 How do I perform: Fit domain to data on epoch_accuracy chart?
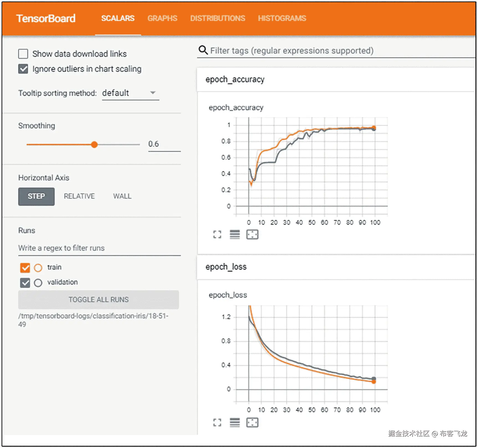click(252, 235)
